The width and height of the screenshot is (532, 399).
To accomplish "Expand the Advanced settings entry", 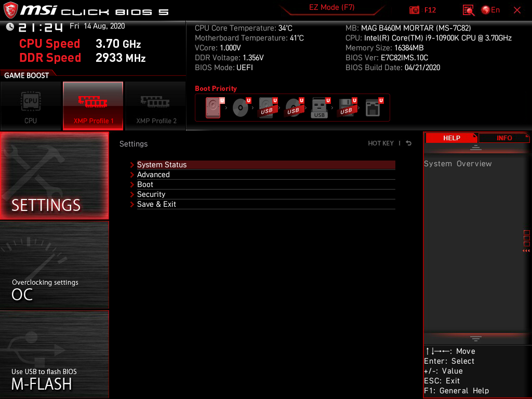I will [x=153, y=175].
